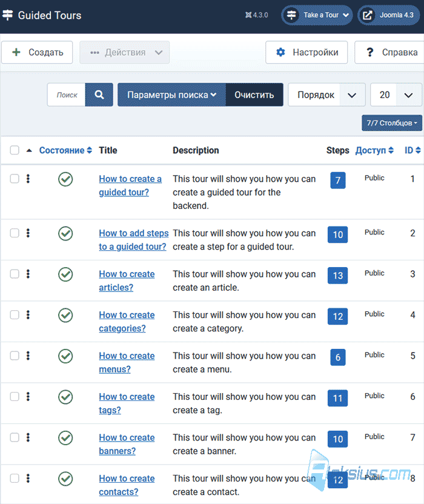Open Справка help
Viewport: 424px width, 504px height.
(x=389, y=52)
